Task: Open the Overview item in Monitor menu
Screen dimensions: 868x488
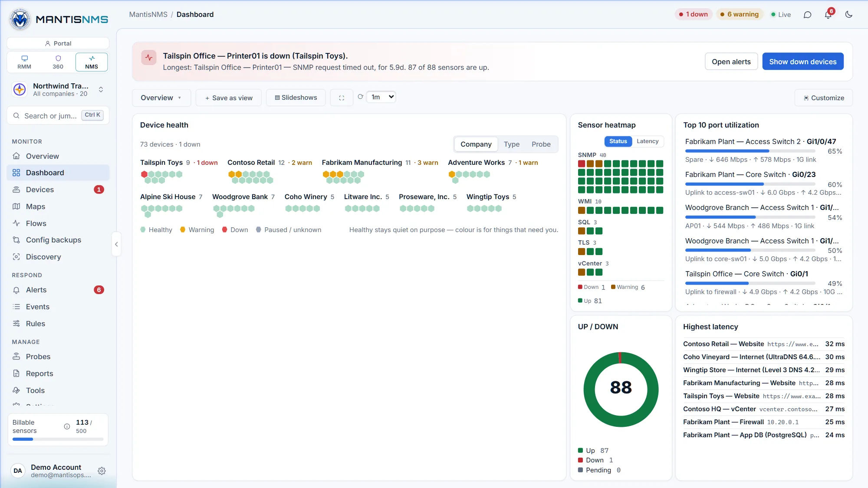Action: [58, 156]
